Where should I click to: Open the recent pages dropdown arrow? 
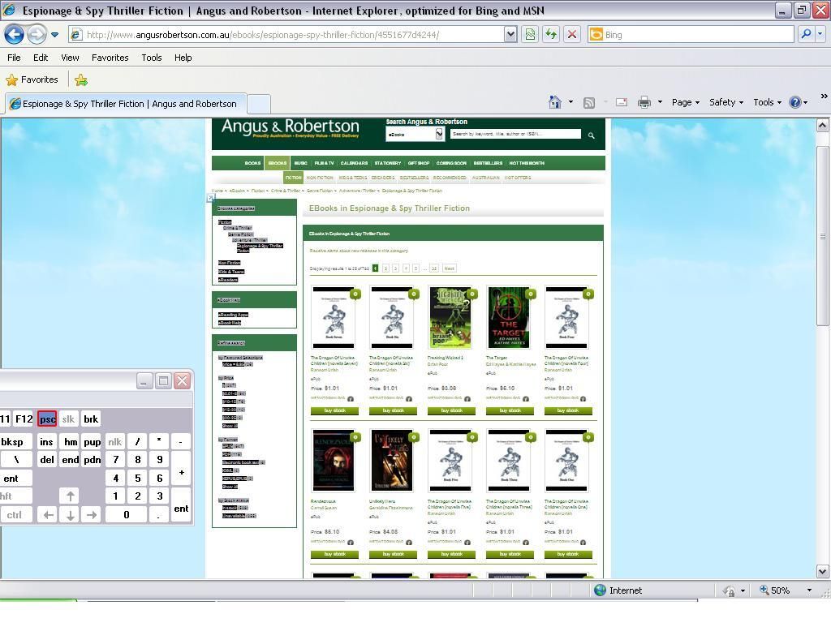[54, 35]
